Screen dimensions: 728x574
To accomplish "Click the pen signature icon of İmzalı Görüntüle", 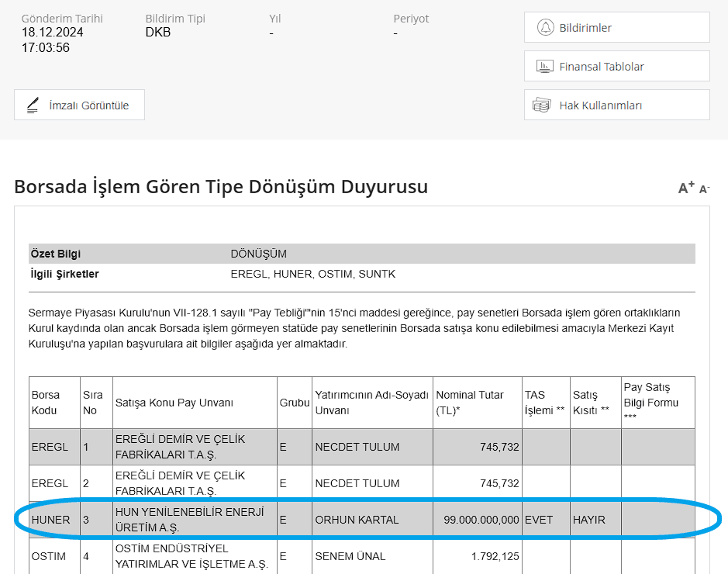I will (33, 105).
